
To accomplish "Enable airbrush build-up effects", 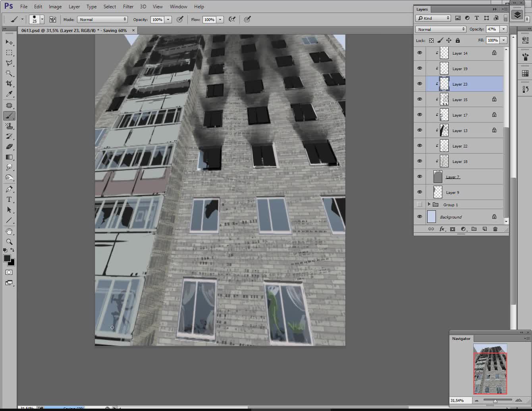I will click(x=232, y=19).
